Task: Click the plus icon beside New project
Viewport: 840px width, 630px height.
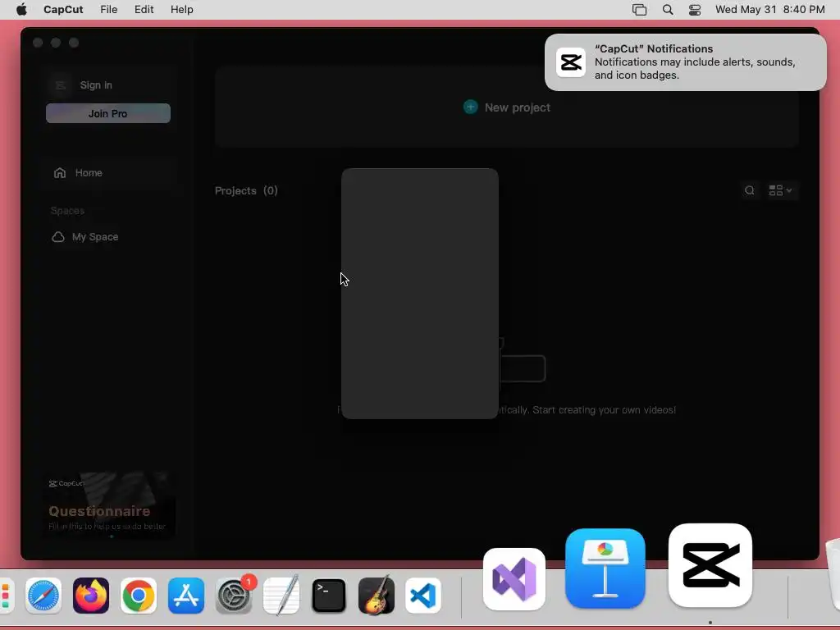Action: click(x=470, y=107)
